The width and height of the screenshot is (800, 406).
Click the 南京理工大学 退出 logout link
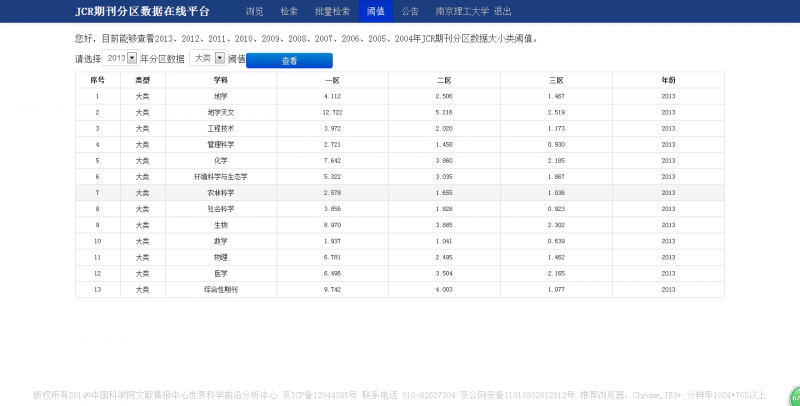click(x=473, y=11)
